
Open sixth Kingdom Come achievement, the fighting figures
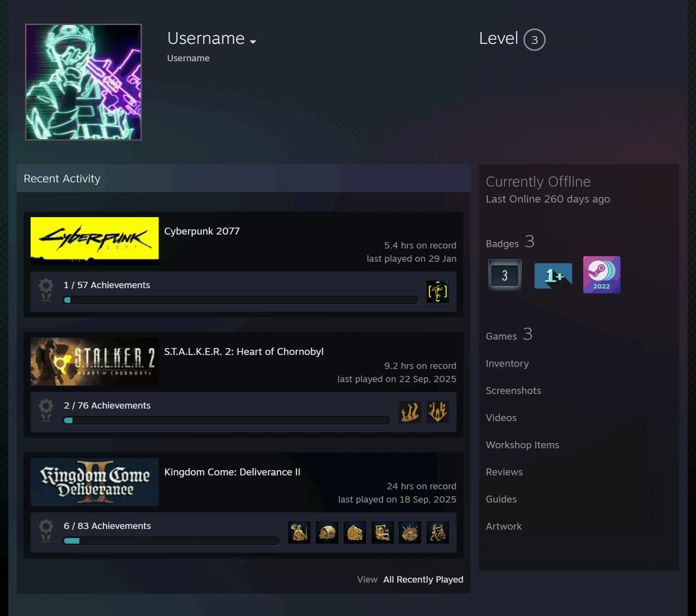tap(438, 532)
